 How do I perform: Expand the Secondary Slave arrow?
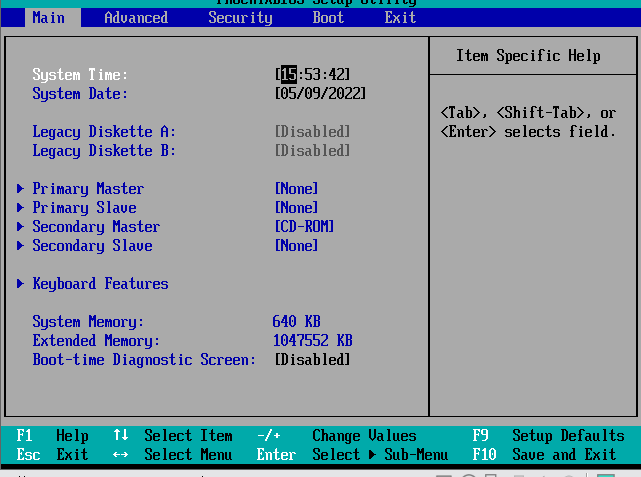click(x=20, y=246)
